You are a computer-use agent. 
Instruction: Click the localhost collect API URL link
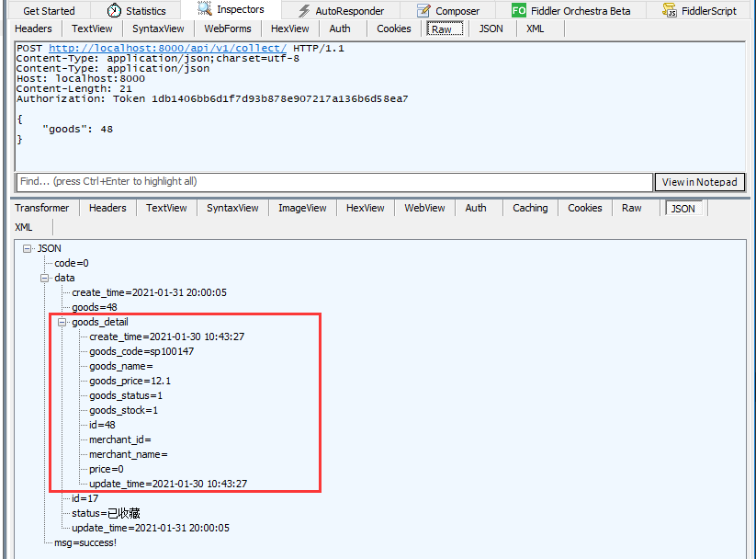(167, 48)
